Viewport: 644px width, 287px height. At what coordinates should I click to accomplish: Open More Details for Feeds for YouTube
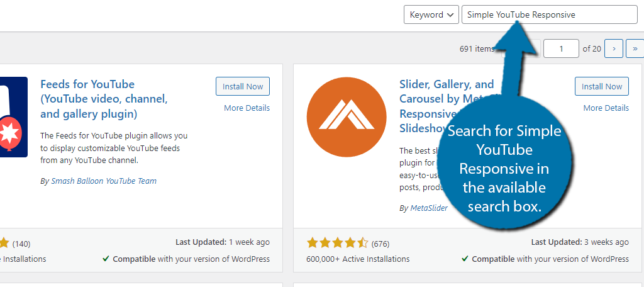[247, 108]
